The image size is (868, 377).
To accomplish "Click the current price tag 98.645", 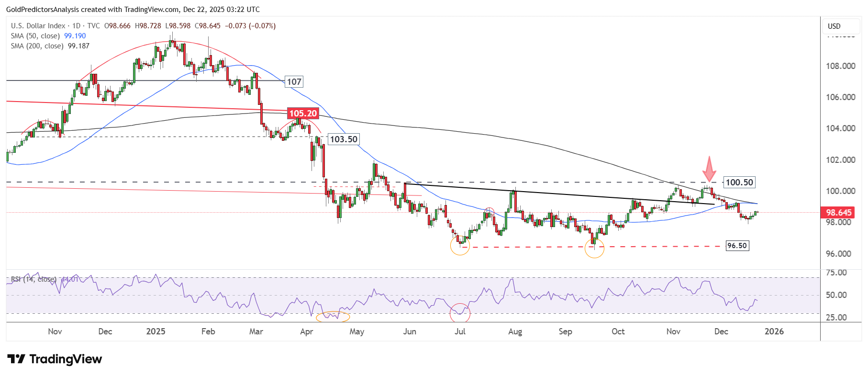I will coord(838,212).
